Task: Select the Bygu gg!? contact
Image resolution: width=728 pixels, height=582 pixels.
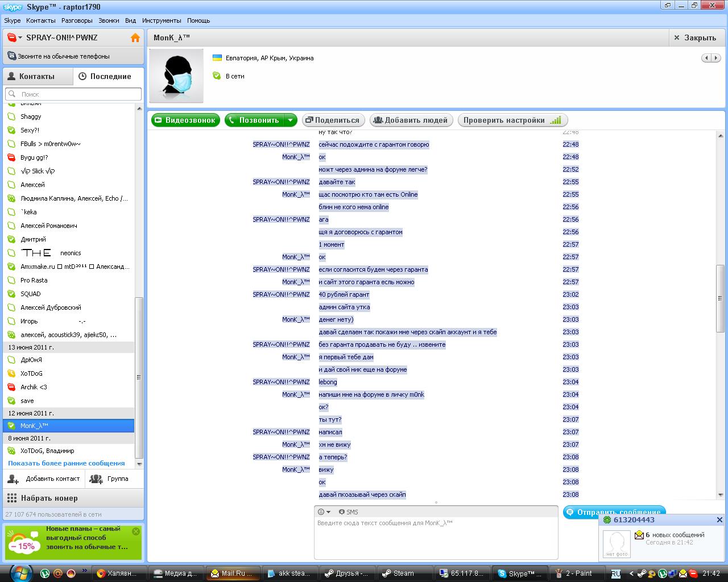Action: click(x=69, y=157)
